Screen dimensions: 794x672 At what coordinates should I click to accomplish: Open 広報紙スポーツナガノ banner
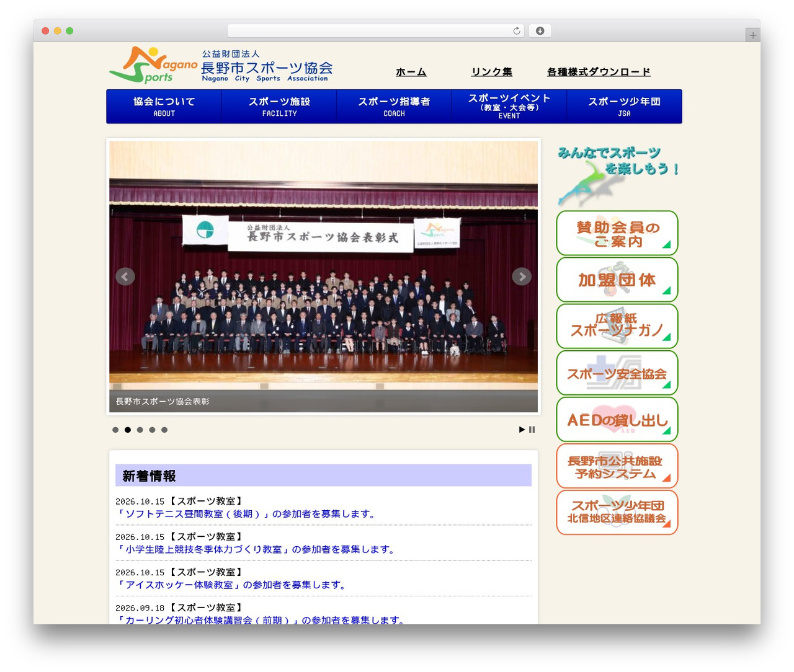[x=617, y=326]
